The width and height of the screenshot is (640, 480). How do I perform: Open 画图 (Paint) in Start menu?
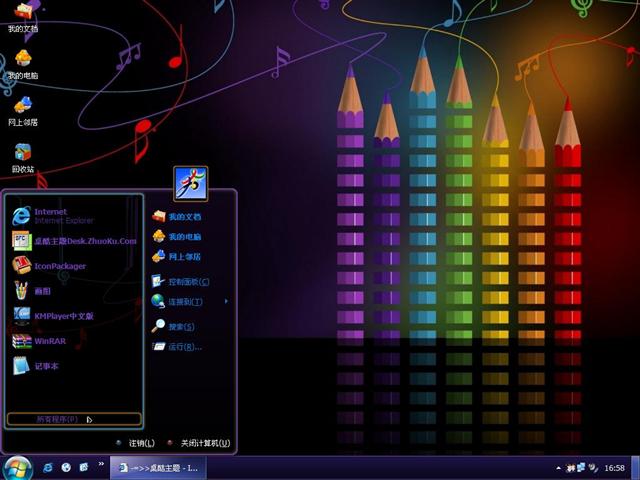click(42, 291)
